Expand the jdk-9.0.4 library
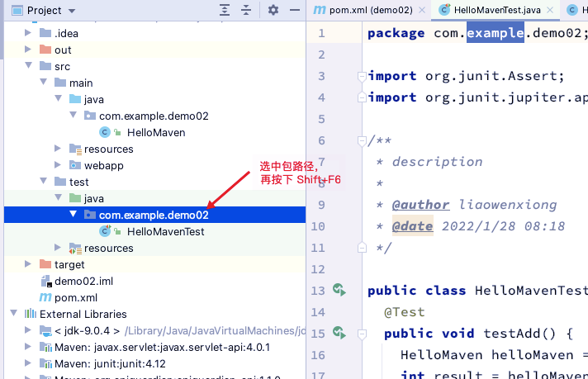 click(x=28, y=330)
